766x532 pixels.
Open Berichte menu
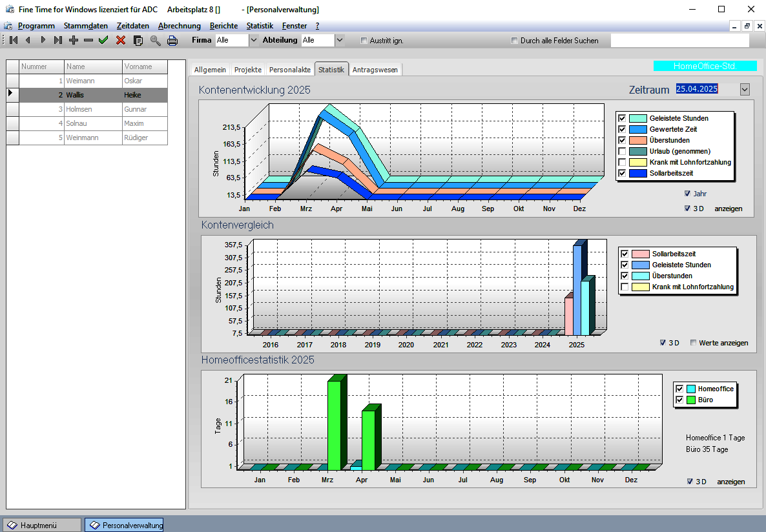(x=223, y=26)
